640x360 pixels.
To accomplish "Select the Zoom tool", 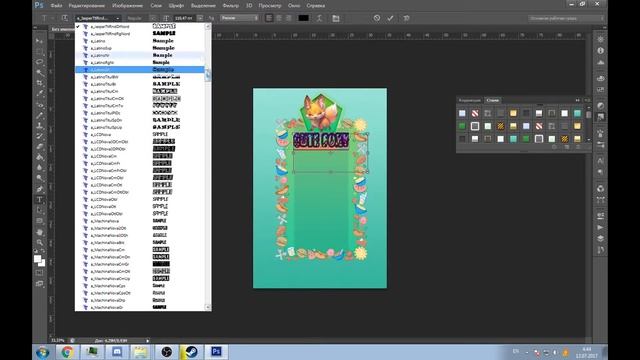I will 40,242.
